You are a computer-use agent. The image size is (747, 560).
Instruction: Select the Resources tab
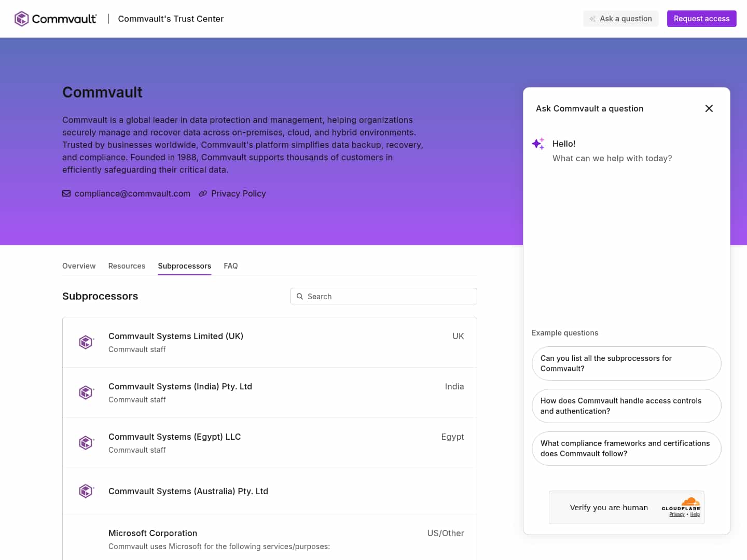[127, 265]
